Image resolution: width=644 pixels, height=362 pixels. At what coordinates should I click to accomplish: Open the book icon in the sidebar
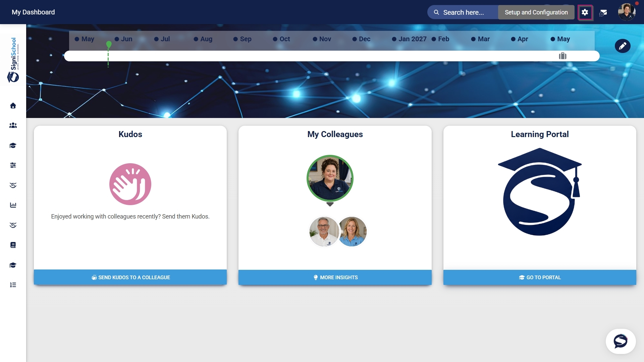[13, 245]
